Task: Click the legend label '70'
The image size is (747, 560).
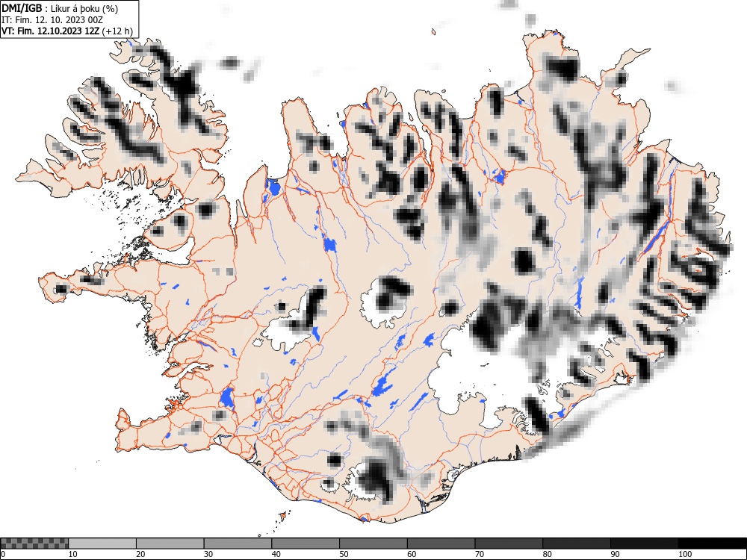Action: coord(480,554)
